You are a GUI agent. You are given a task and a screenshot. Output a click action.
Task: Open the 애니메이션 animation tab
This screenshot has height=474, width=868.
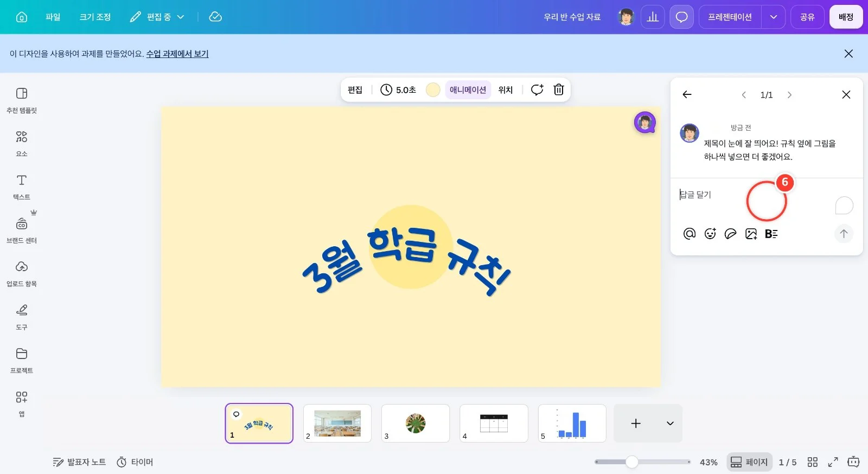pos(468,89)
